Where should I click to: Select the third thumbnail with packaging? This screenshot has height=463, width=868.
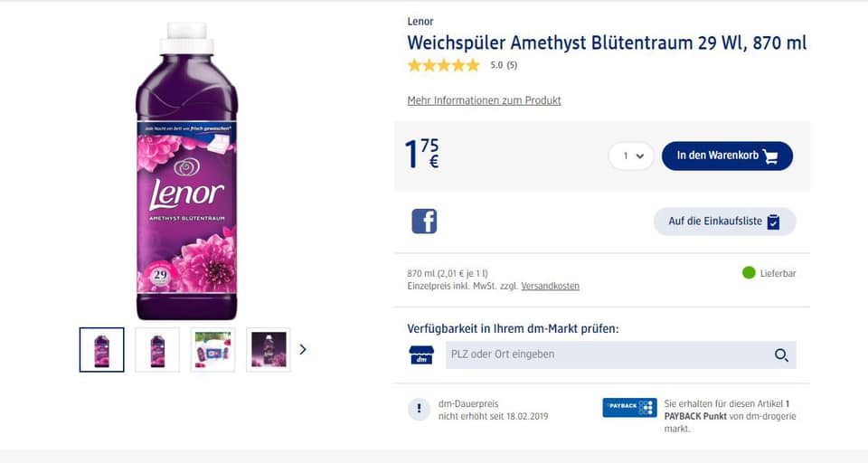coord(213,349)
